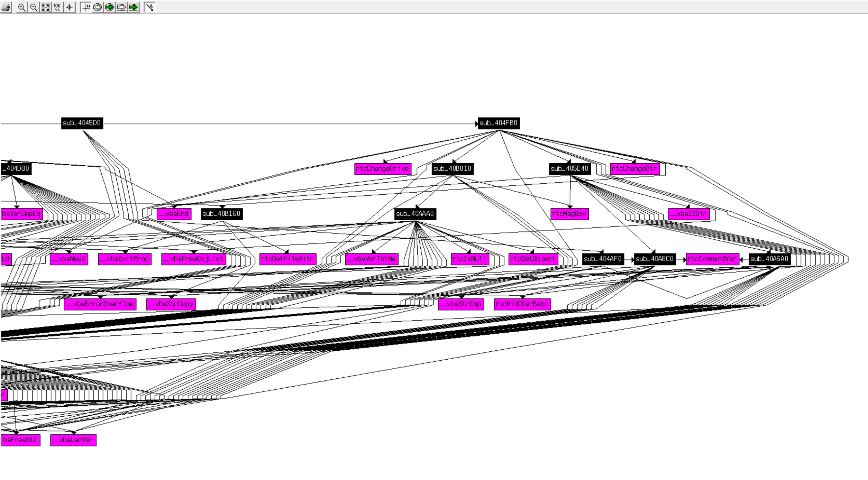Click the Zoom In magnifier icon
Screen dimensions: 868x480
coord(21,7)
